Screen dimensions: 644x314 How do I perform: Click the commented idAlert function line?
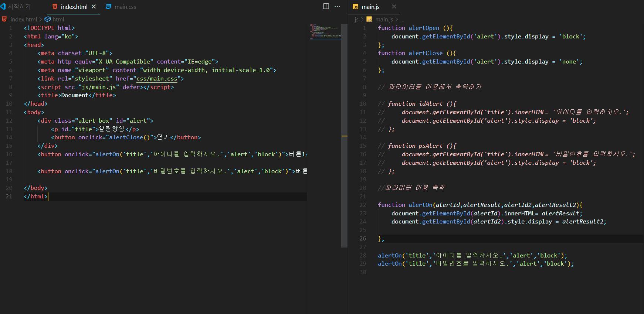(417, 103)
